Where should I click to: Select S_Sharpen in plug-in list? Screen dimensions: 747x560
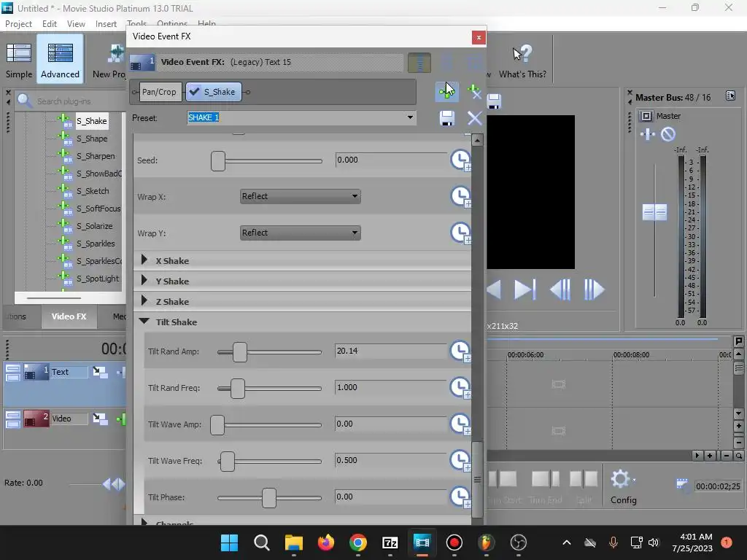96,156
